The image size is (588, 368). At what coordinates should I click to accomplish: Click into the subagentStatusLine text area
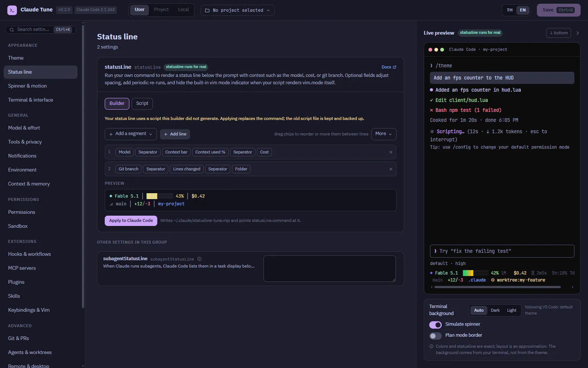330,269
